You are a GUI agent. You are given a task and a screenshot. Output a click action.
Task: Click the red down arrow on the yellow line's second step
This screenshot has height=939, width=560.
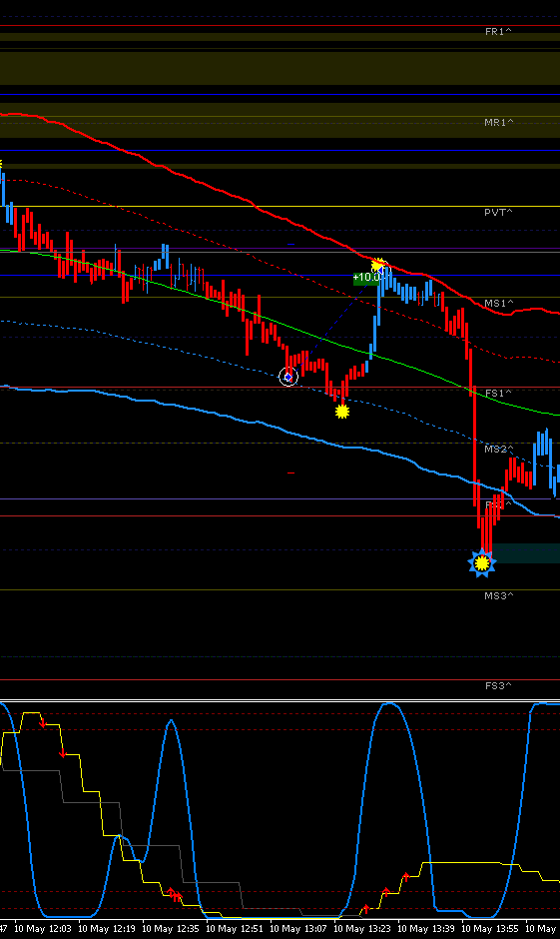[x=63, y=753]
